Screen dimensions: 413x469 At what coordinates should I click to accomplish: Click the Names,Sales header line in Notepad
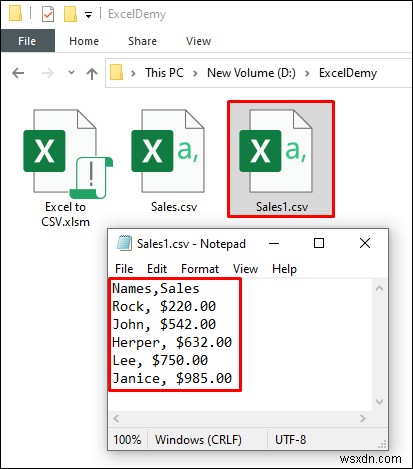pyautogui.click(x=156, y=288)
